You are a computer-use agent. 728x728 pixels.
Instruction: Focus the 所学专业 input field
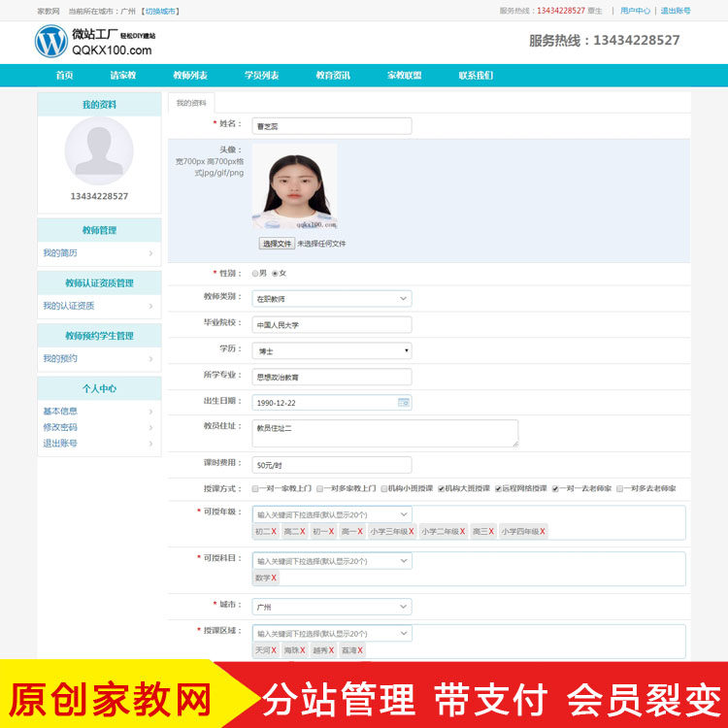[332, 377]
